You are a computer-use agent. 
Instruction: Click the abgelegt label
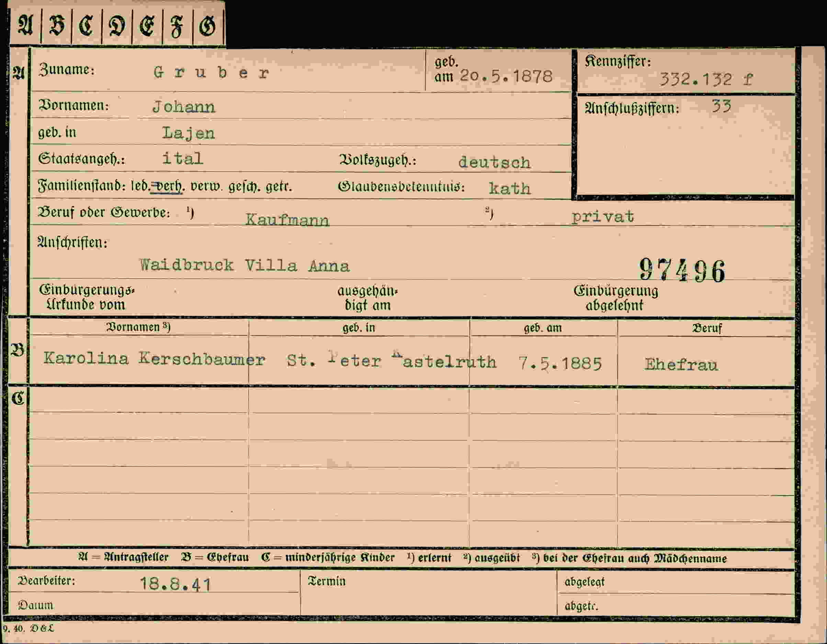tap(584, 582)
